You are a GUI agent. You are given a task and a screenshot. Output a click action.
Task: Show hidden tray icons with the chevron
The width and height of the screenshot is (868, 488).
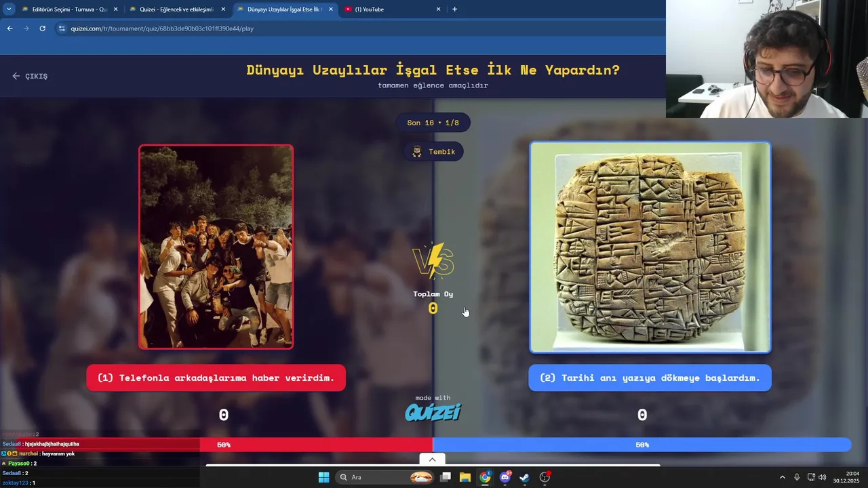pyautogui.click(x=782, y=477)
